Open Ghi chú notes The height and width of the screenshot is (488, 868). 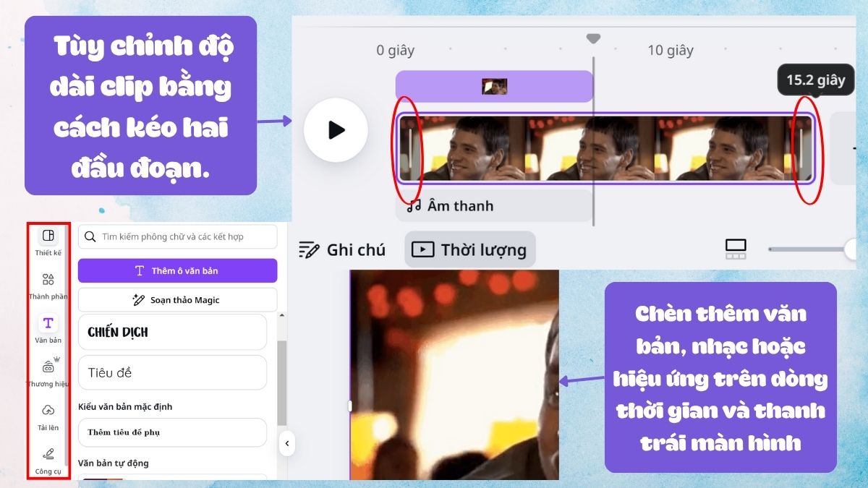[x=341, y=250]
